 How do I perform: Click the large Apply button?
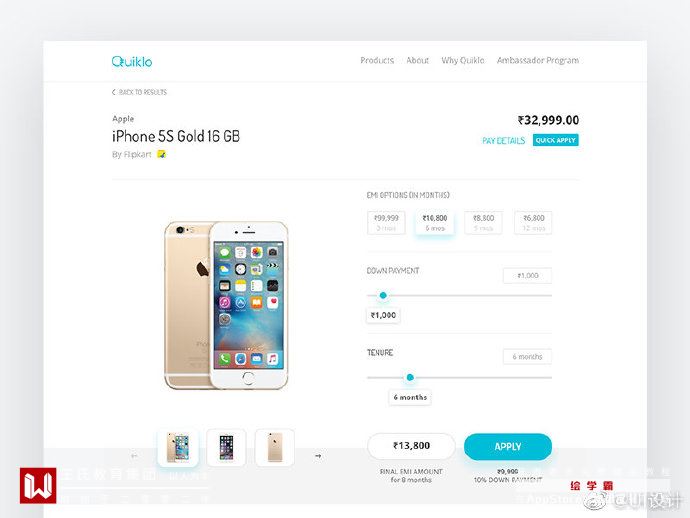[508, 447]
